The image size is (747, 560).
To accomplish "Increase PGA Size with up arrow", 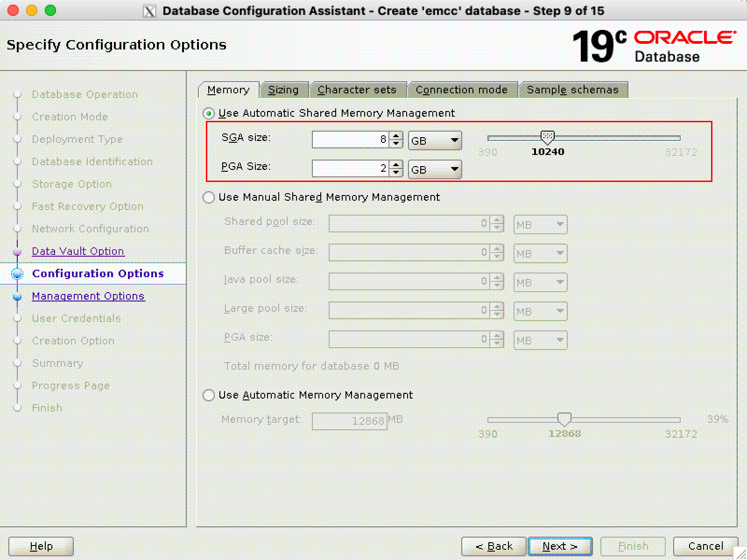I will tap(396, 165).
